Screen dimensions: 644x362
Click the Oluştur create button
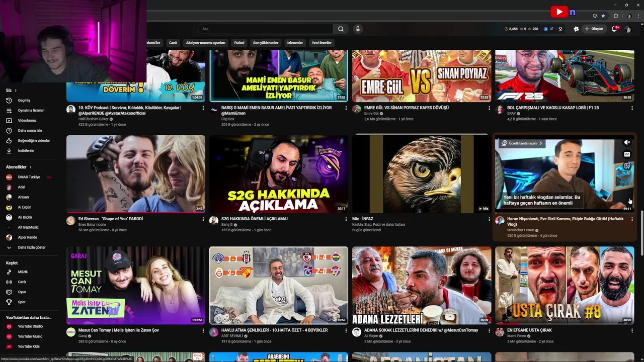[x=594, y=29]
